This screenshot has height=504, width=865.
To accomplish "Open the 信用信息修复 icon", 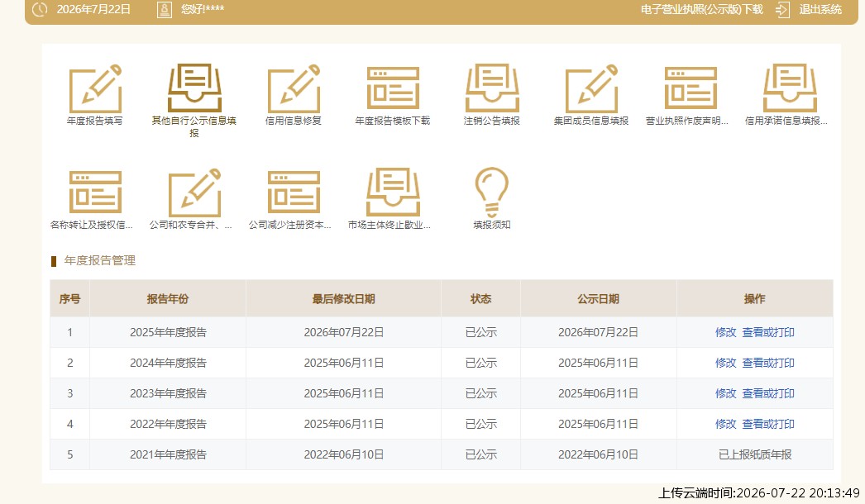I will tap(294, 88).
